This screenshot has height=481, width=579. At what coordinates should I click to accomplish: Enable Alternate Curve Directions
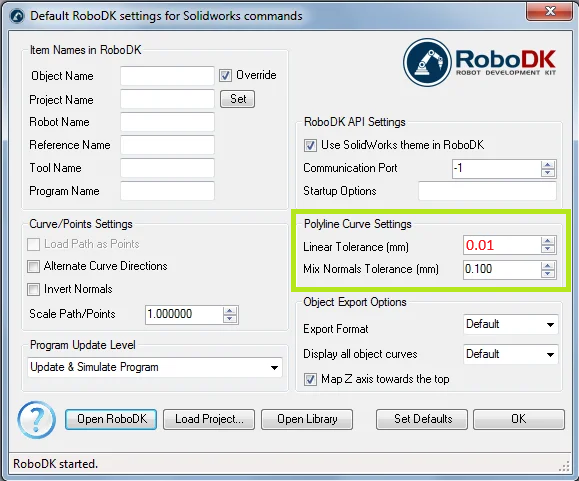point(34,266)
